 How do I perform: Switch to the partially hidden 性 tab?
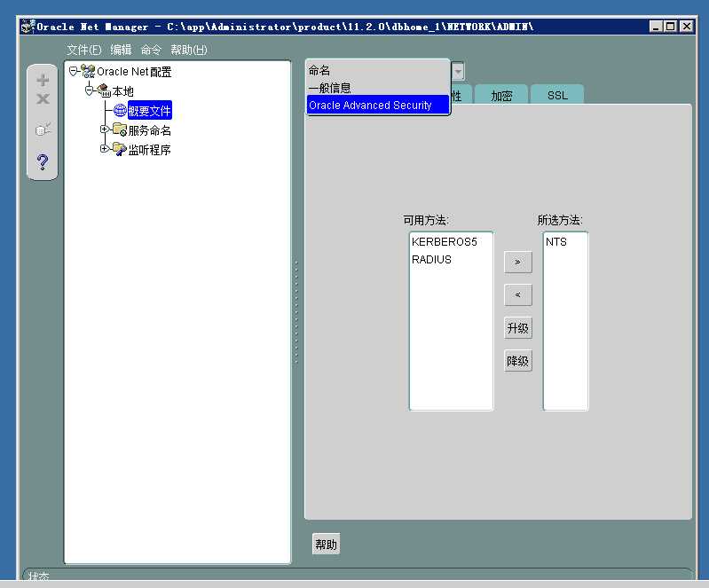(x=461, y=95)
